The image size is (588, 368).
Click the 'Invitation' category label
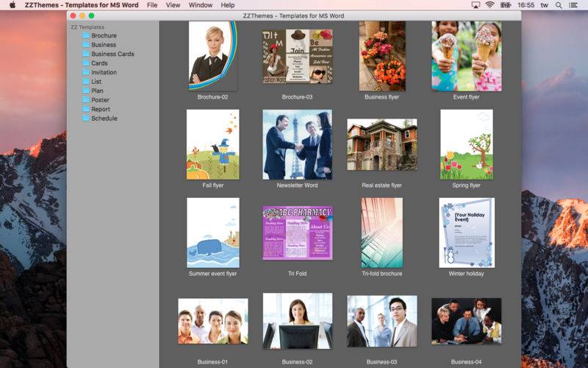point(104,72)
